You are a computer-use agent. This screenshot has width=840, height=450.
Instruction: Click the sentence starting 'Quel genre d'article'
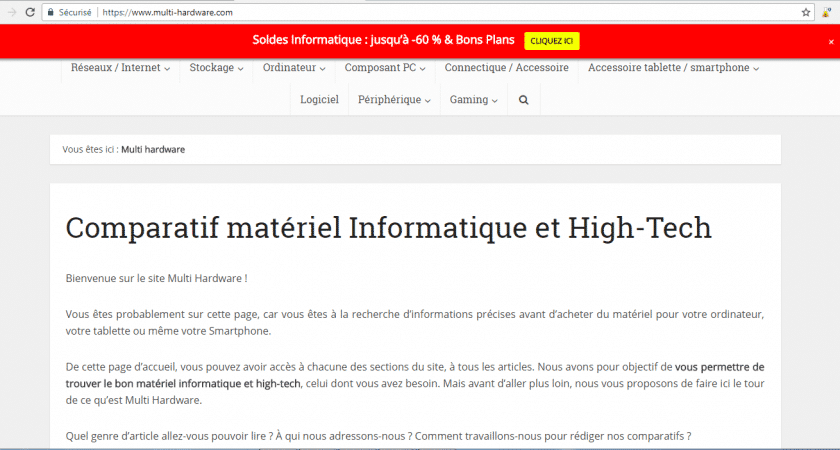pyautogui.click(x=378, y=436)
